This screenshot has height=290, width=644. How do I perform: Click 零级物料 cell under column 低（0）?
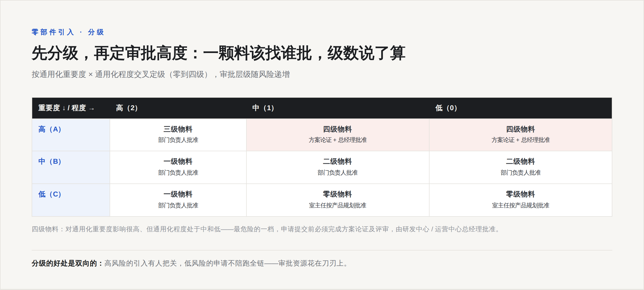(x=521, y=200)
